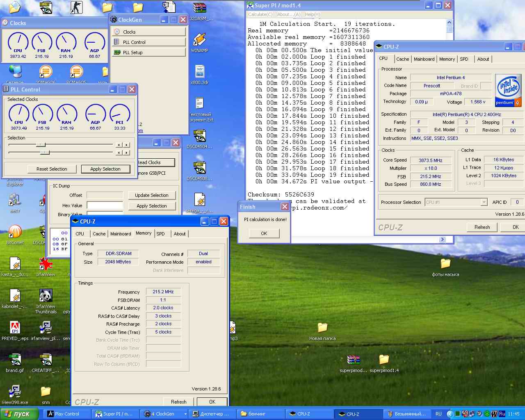525x420 pixels.
Task: Switch to Cache tab in front CPU-Z
Action: 99,234
